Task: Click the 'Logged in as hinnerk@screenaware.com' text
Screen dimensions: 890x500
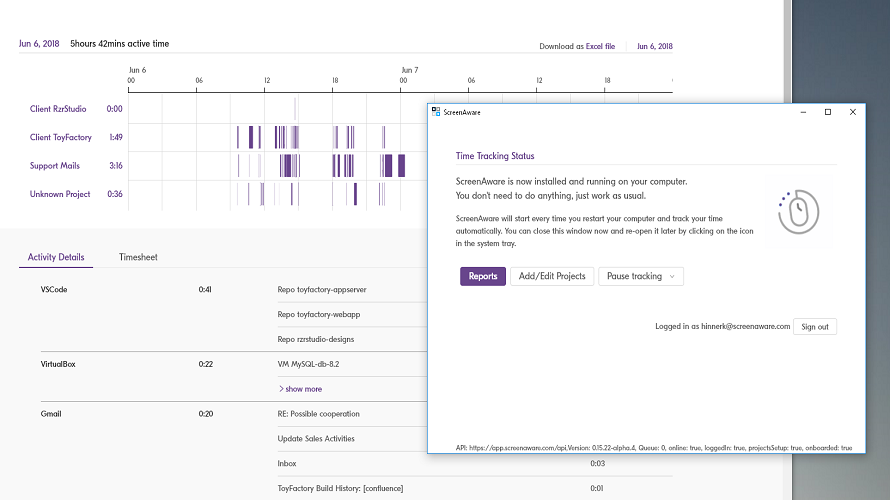Action: (723, 326)
